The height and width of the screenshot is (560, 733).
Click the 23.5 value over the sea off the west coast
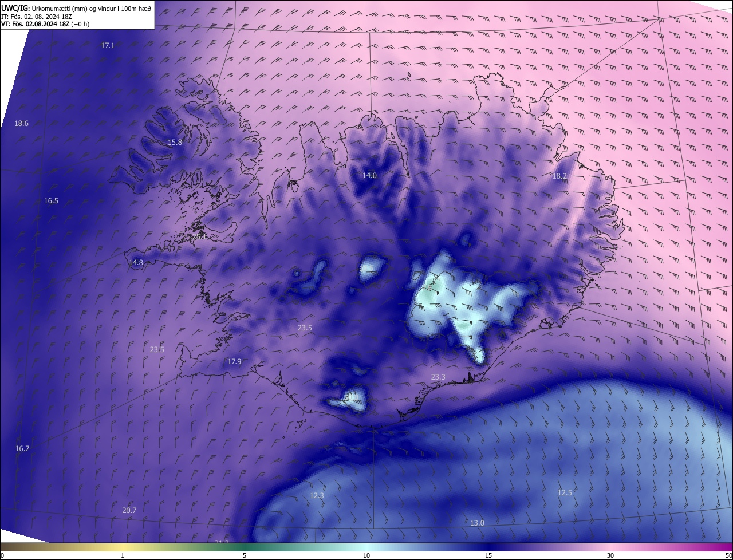pos(157,349)
